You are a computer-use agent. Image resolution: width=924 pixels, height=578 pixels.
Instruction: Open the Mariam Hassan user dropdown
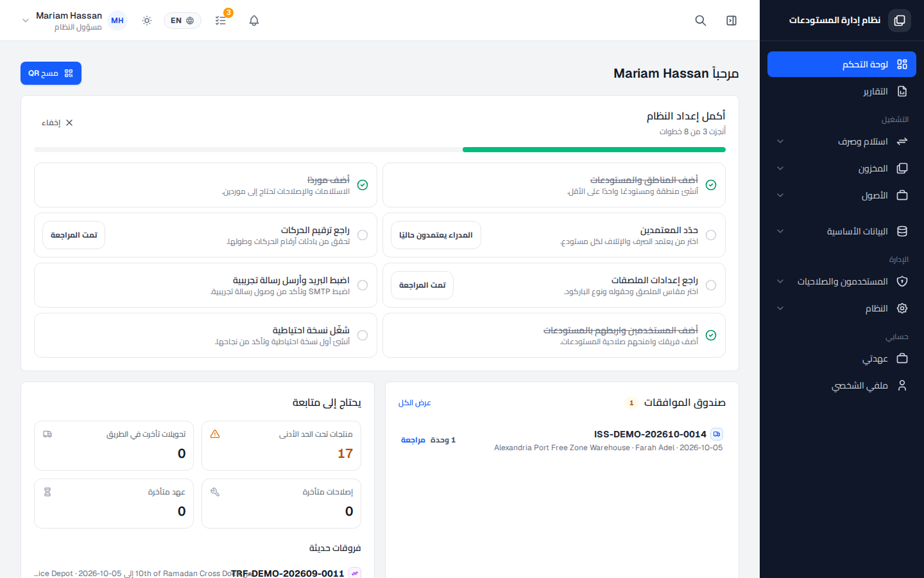coord(69,21)
